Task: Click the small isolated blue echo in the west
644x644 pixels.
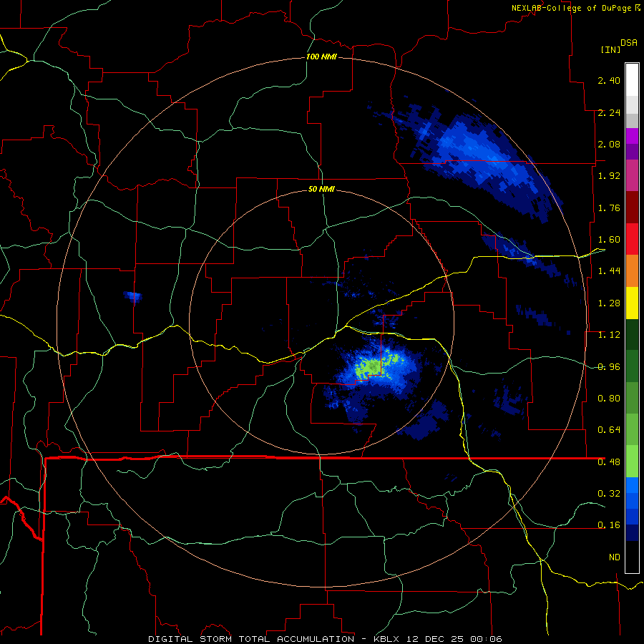Action: [133, 296]
